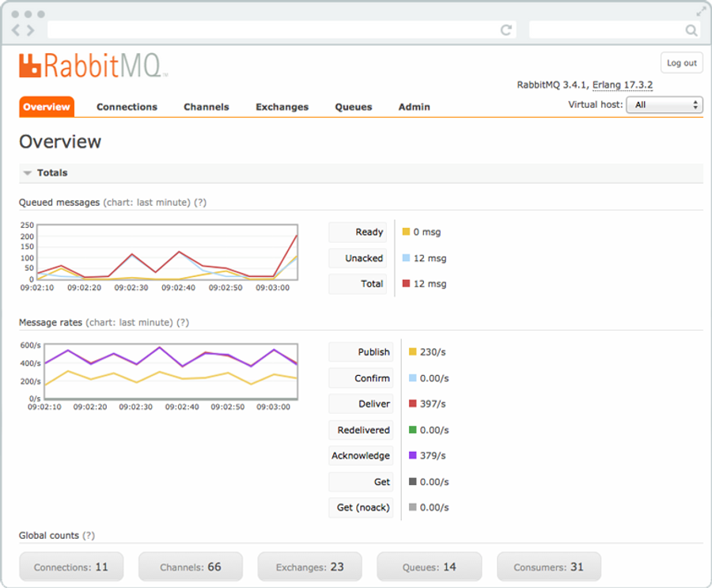This screenshot has height=588, width=712.
Task: Click the browser reload icon
Action: click(x=506, y=30)
